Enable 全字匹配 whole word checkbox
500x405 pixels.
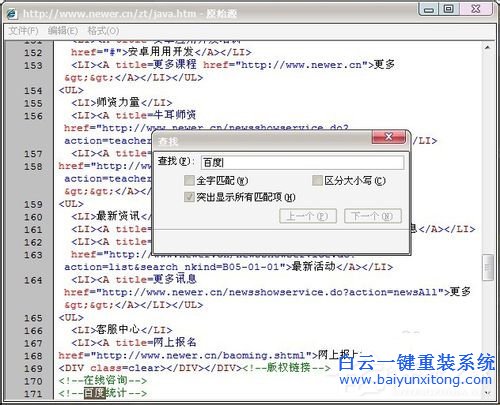point(189,181)
